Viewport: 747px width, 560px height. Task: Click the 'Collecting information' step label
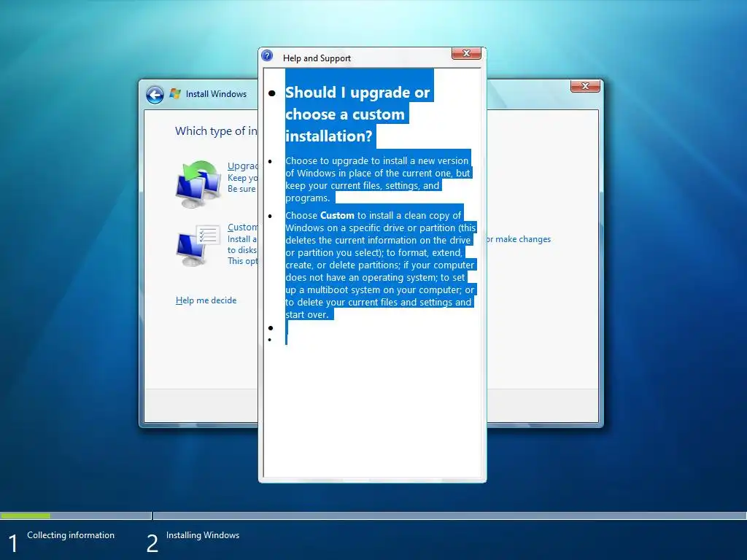pos(71,535)
